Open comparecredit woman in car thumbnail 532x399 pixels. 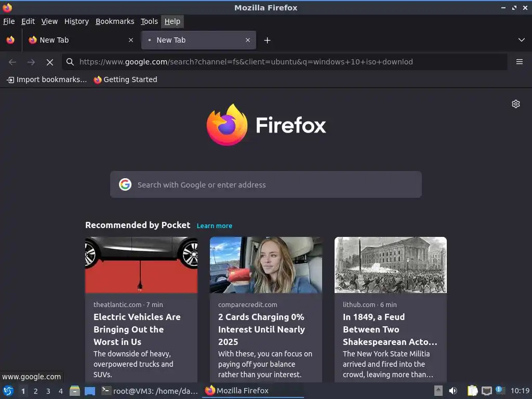click(265, 265)
